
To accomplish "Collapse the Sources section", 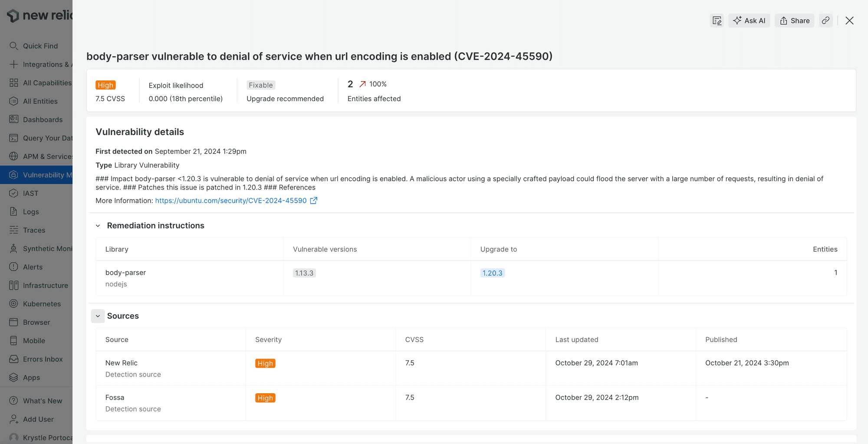I will [98, 316].
